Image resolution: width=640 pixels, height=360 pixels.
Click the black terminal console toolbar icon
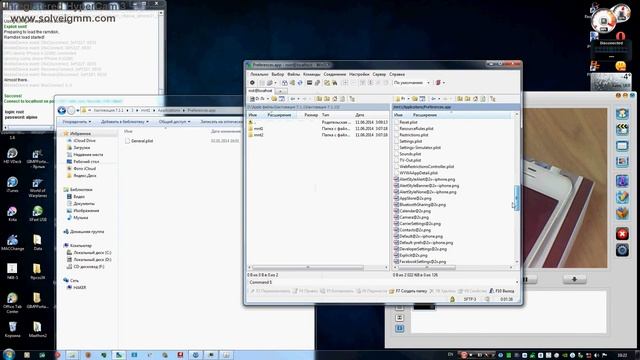(x=309, y=82)
